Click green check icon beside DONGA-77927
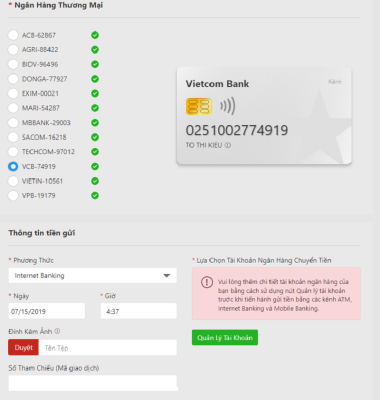This screenshot has height=400, width=380. pyautogui.click(x=95, y=79)
